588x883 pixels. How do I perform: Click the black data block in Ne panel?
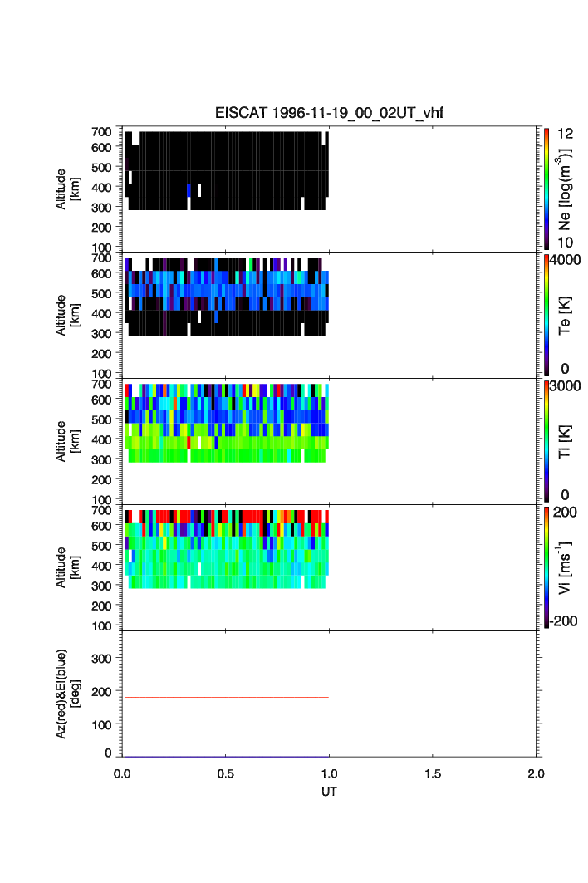click(224, 166)
